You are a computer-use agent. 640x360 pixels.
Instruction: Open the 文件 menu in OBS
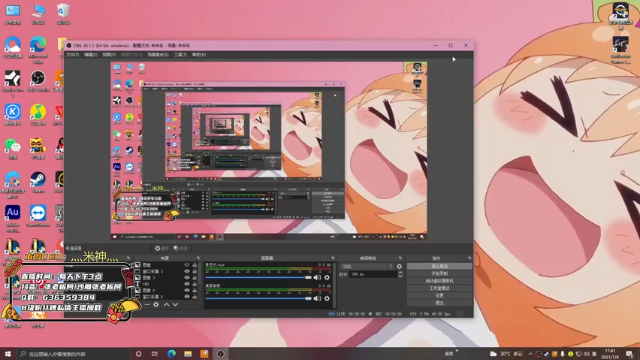72,54
